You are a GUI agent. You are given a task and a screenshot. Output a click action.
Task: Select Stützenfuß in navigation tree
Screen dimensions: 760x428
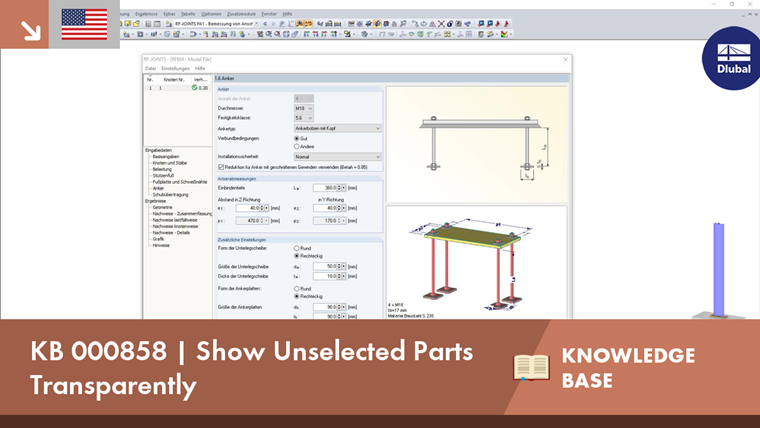(x=163, y=175)
